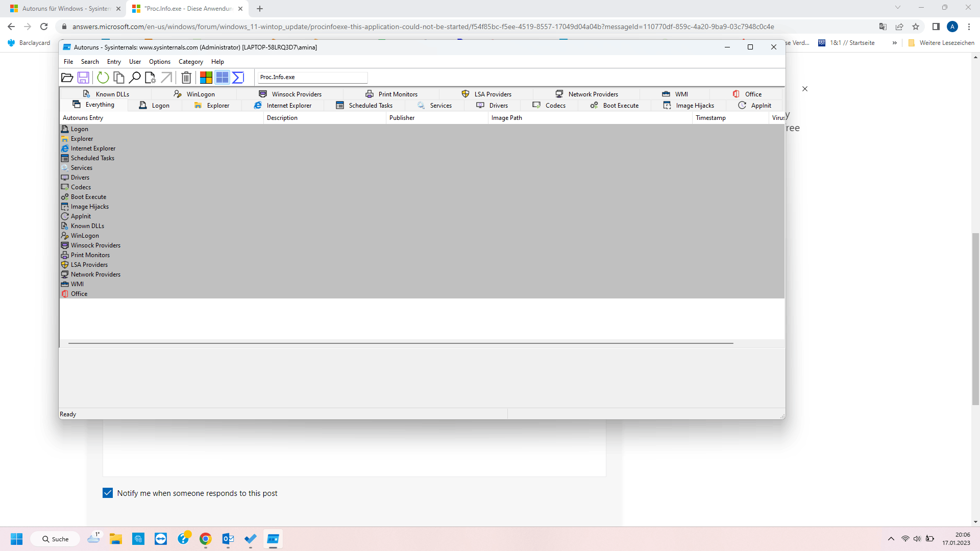Switch to the AppInit tab
Screen dimensions: 980x551
click(754, 106)
